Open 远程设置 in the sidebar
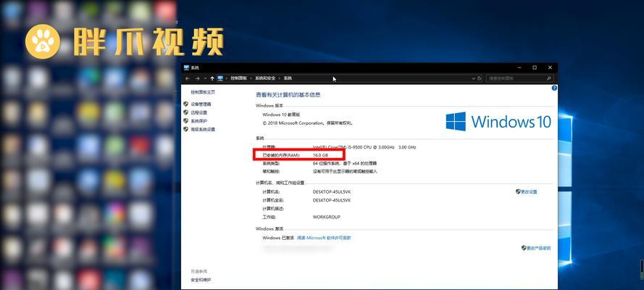Viewport: 644px width, 290px height. click(198, 112)
